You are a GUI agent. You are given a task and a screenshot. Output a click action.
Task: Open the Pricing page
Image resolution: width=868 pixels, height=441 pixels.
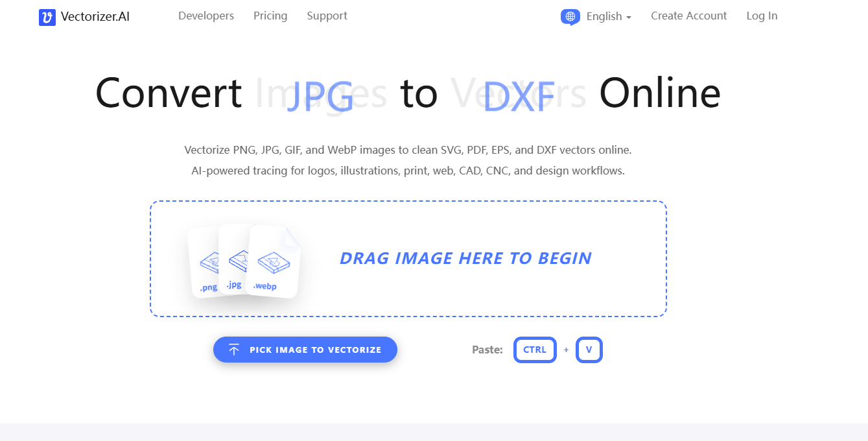[x=270, y=16]
